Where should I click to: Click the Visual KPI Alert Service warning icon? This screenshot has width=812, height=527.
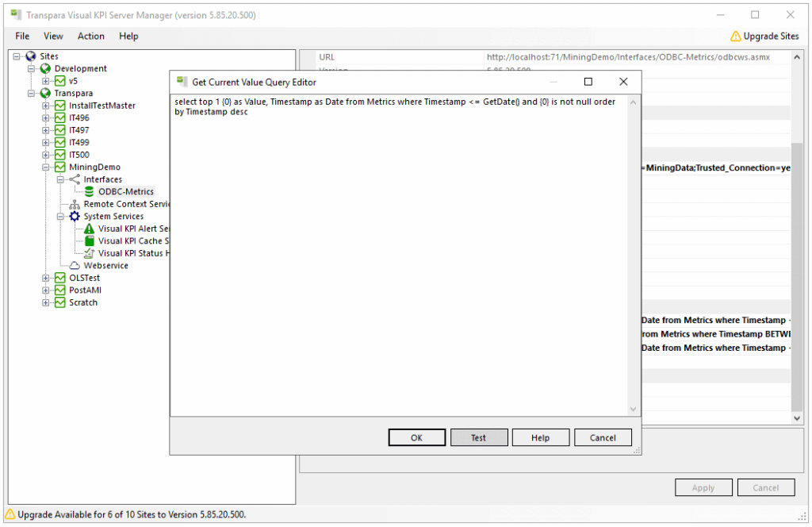pyautogui.click(x=90, y=229)
